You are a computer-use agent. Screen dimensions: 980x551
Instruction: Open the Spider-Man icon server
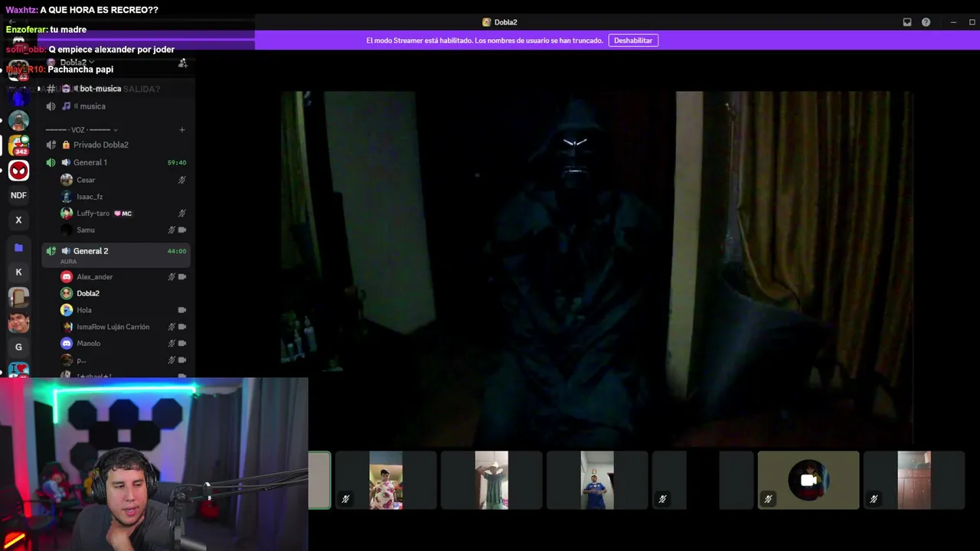18,171
